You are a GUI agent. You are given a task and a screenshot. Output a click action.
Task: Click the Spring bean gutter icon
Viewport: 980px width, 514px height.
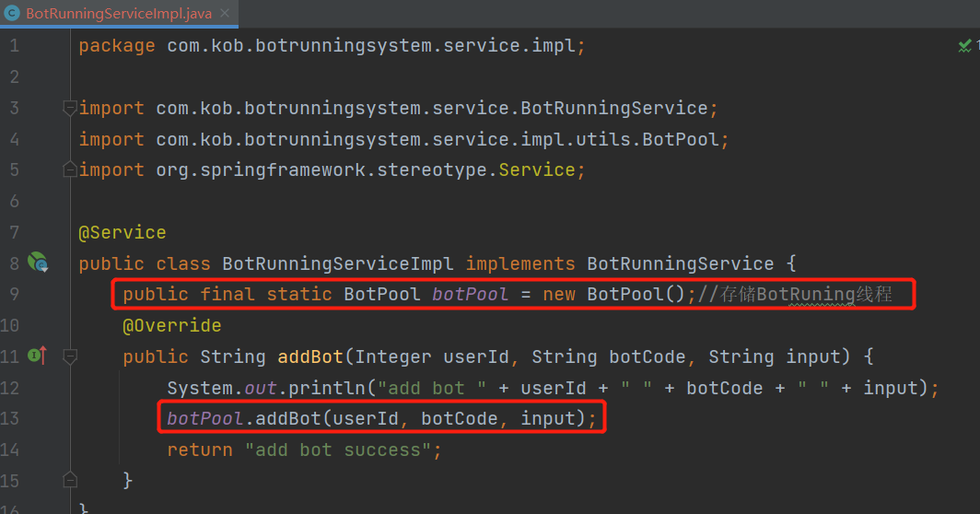tap(38, 262)
